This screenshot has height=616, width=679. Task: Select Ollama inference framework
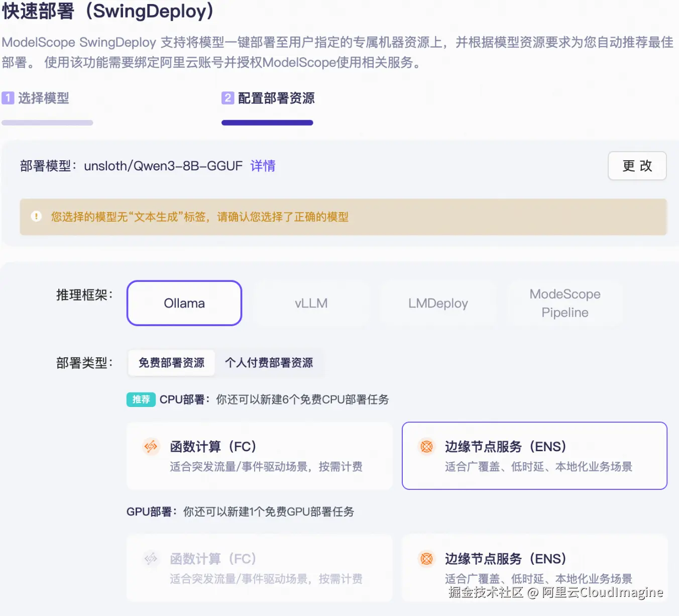click(x=184, y=303)
